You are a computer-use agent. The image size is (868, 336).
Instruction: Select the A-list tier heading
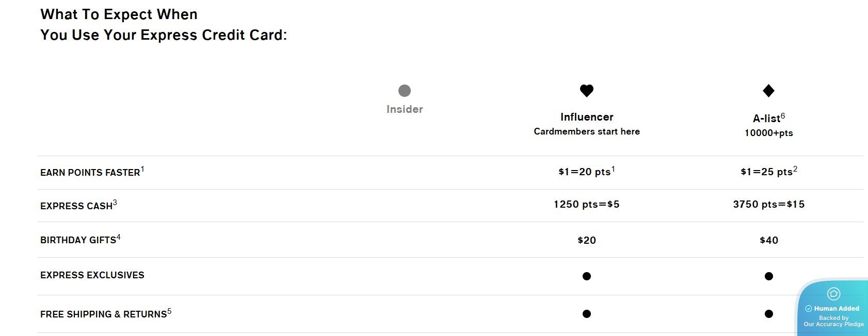coord(767,119)
